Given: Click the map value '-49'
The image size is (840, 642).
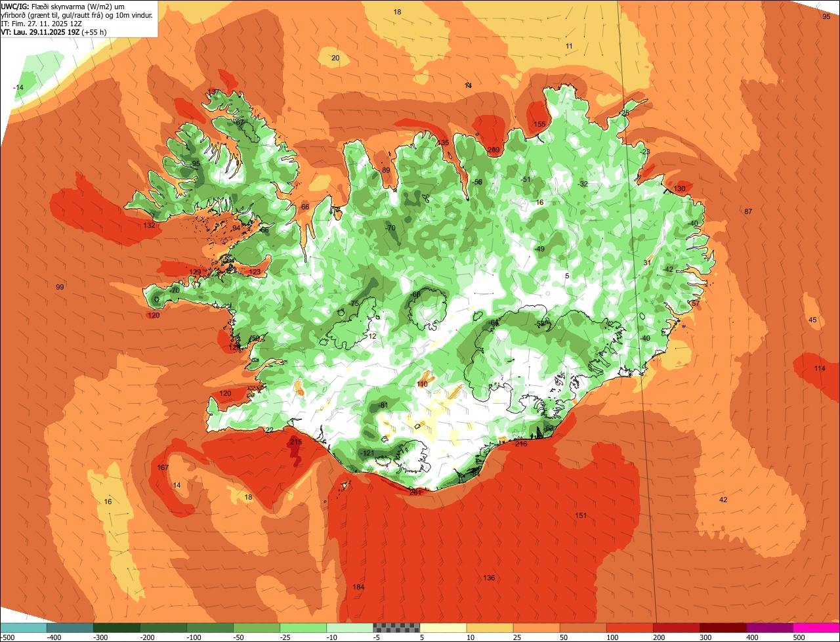Looking at the screenshot, I should point(539,249).
